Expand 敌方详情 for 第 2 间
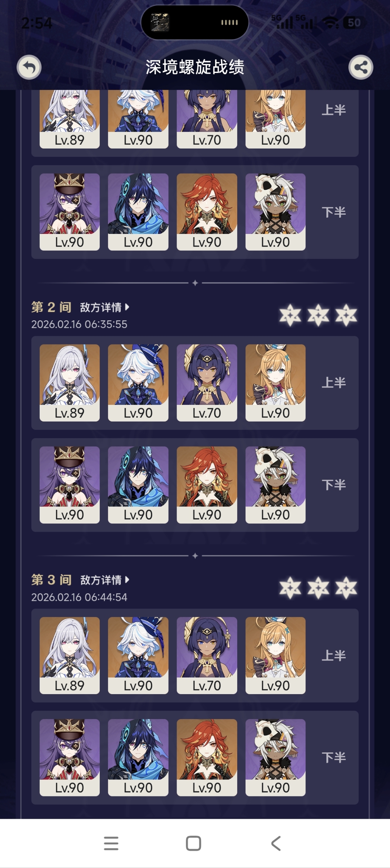The image size is (390, 868). [x=104, y=307]
